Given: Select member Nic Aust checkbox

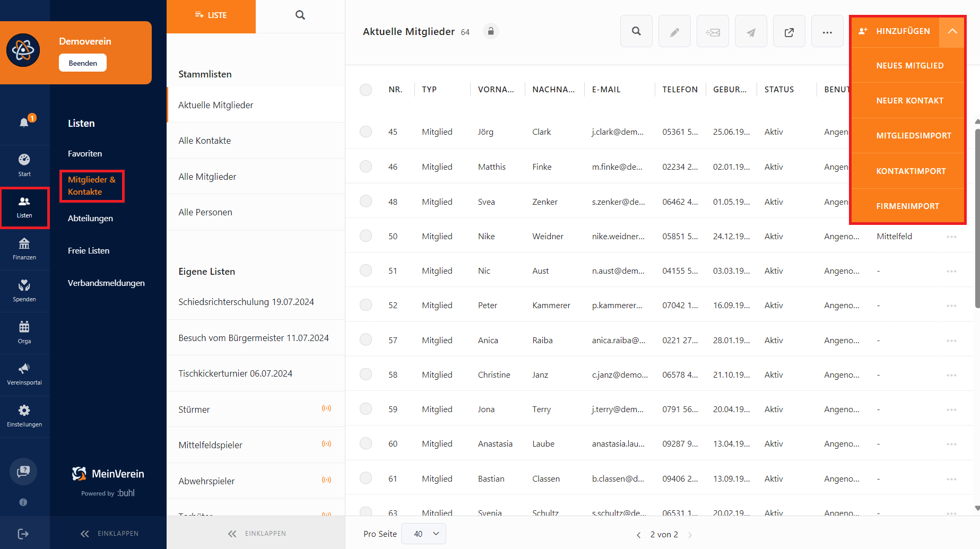Looking at the screenshot, I should click(366, 271).
